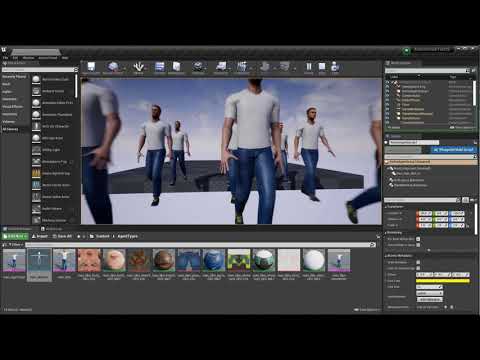The width and height of the screenshot is (480, 360).
Task: Click the blue Scale Z value field
Action: [457, 225]
